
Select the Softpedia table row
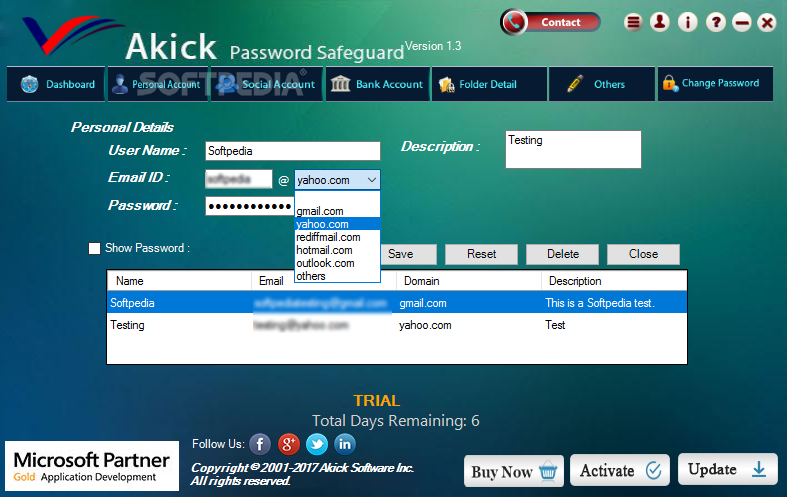(x=397, y=303)
